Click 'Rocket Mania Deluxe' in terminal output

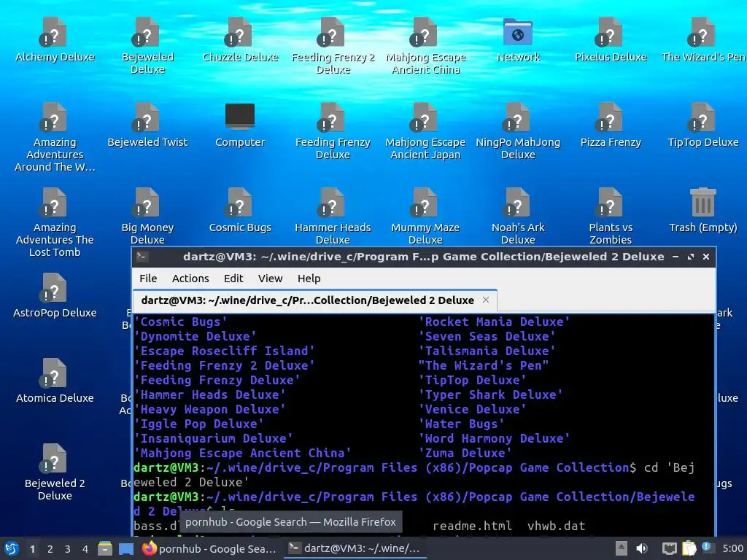pos(494,322)
